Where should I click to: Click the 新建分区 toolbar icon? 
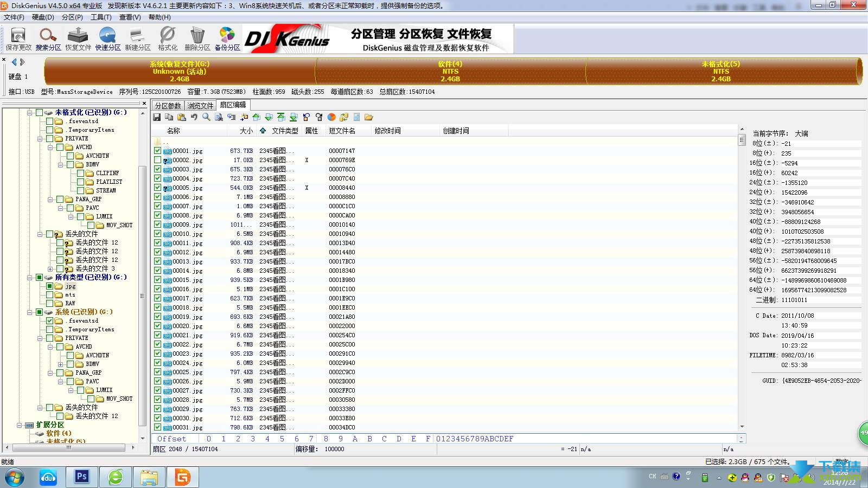138,39
